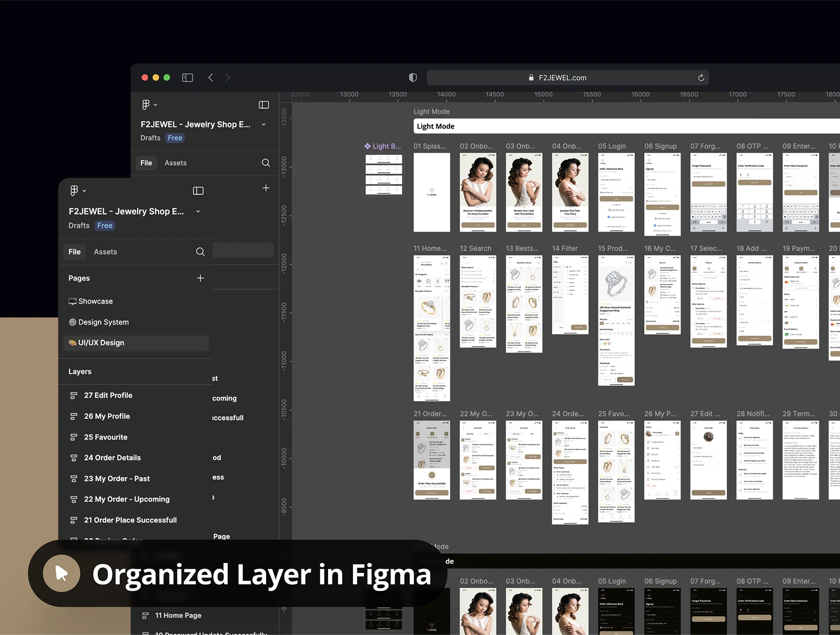
Task: Select the 14 Filter frame thumbnail
Action: pyautogui.click(x=570, y=295)
